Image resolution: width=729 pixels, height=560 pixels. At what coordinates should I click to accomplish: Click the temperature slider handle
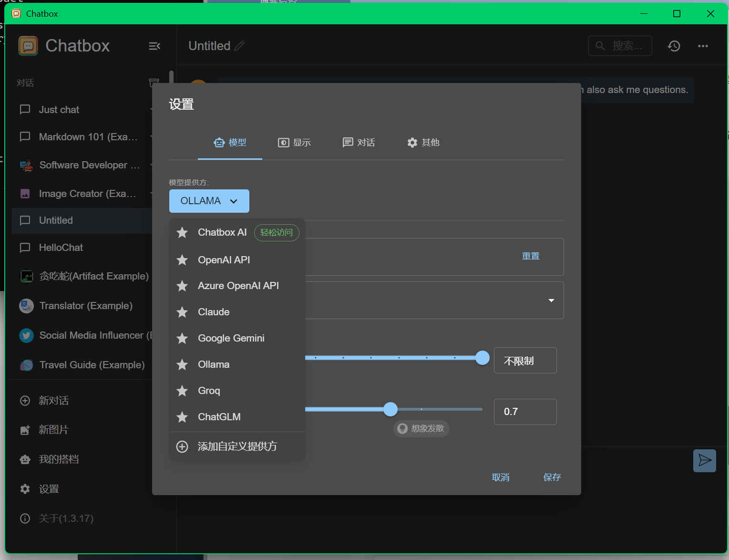(390, 409)
